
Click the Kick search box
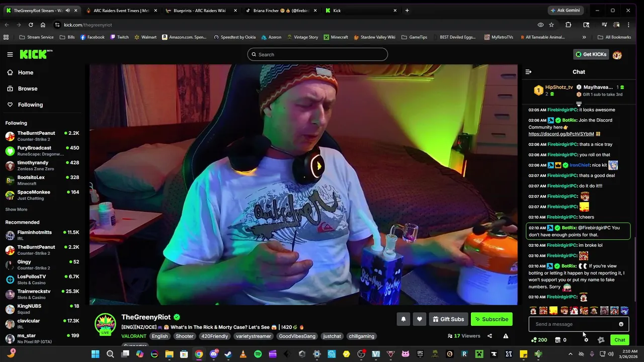tap(317, 54)
